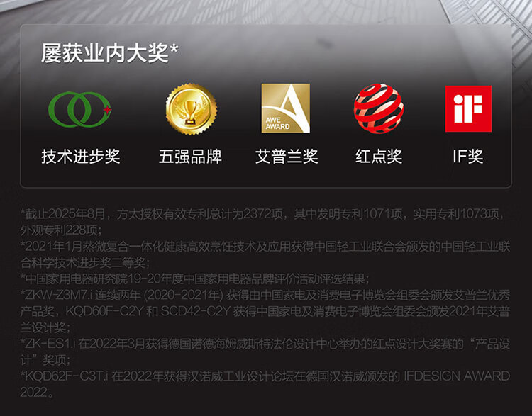Select the 技术进步奖 label
This screenshot has width=532, height=416.
click(x=81, y=157)
